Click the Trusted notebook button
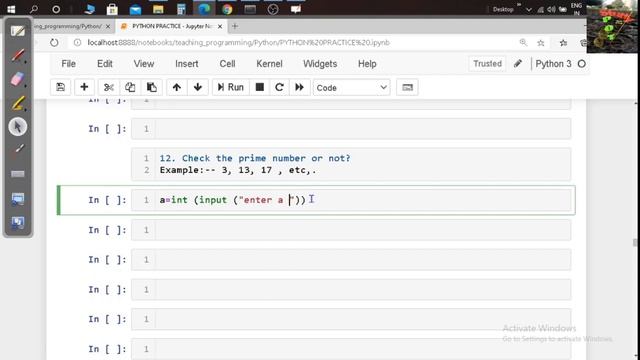The image size is (640, 360). pyautogui.click(x=487, y=64)
